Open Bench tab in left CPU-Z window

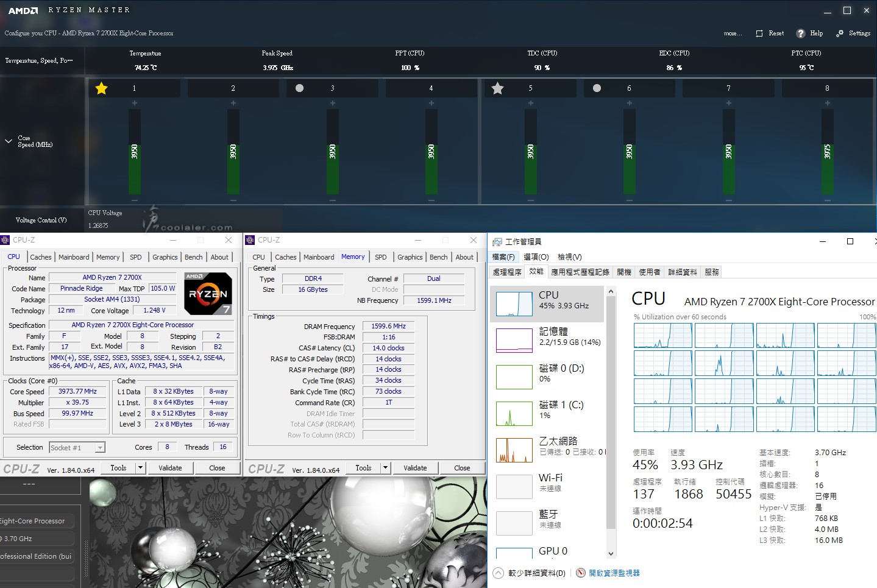194,257
